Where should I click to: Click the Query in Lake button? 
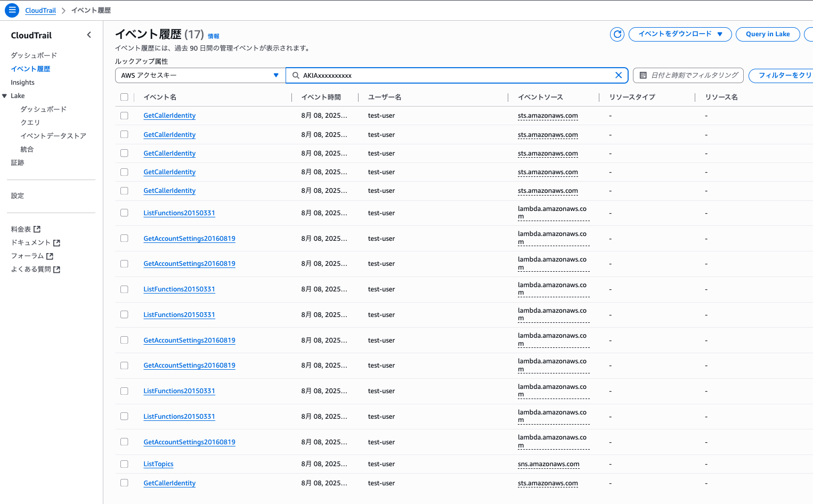768,34
